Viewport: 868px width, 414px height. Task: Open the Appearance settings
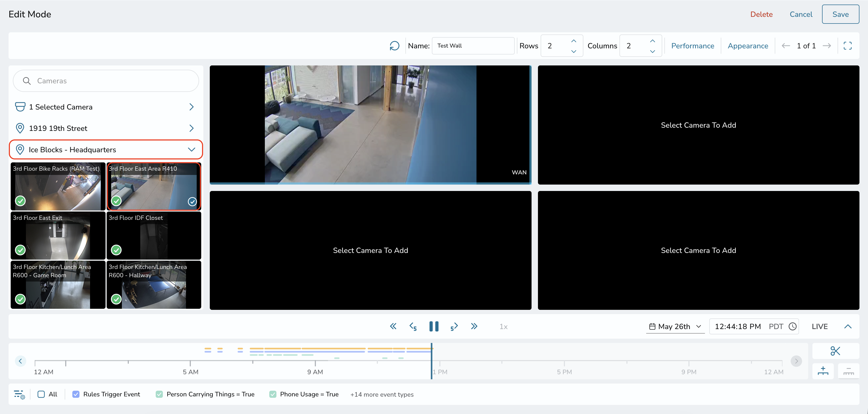(x=748, y=46)
